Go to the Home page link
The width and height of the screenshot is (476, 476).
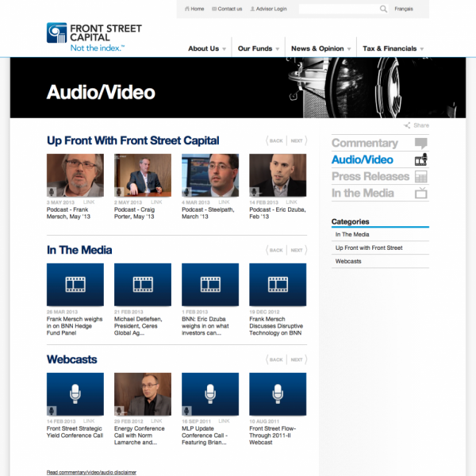[x=194, y=9]
